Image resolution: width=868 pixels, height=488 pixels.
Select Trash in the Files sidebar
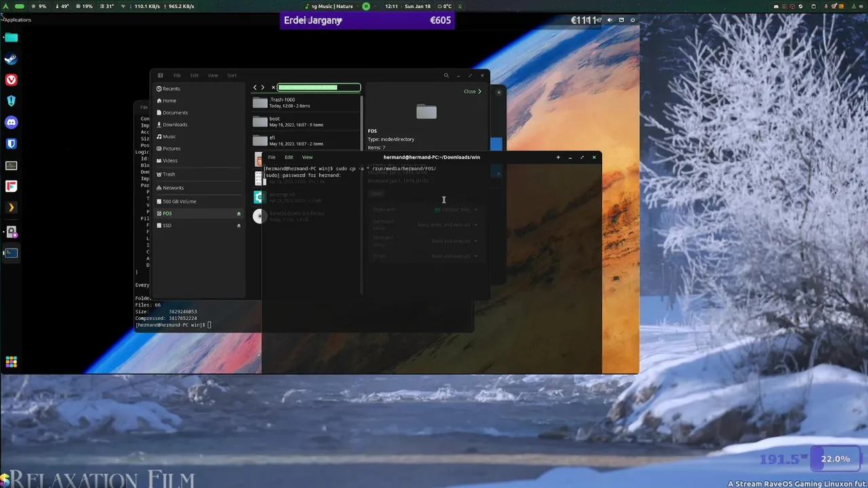tap(199, 174)
